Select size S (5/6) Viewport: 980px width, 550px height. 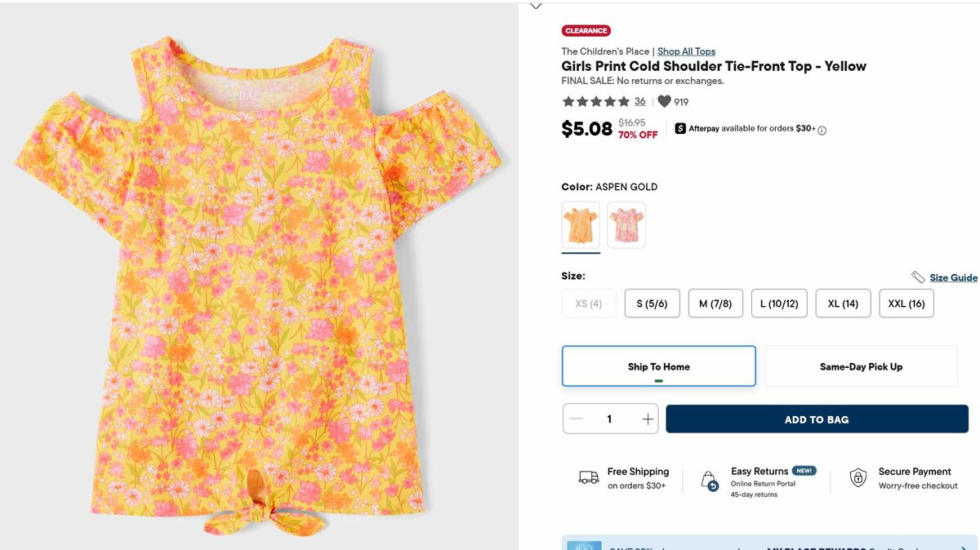click(652, 304)
